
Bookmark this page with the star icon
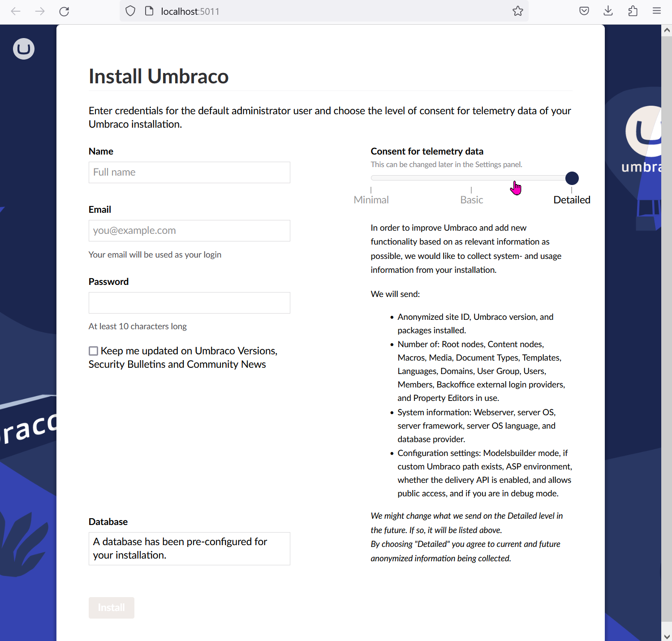[x=518, y=11]
